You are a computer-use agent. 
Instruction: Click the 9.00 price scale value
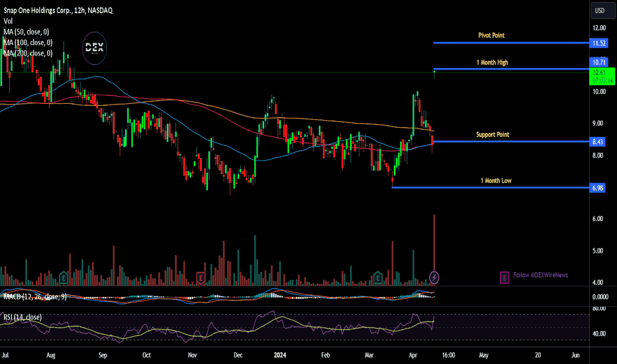coord(598,123)
